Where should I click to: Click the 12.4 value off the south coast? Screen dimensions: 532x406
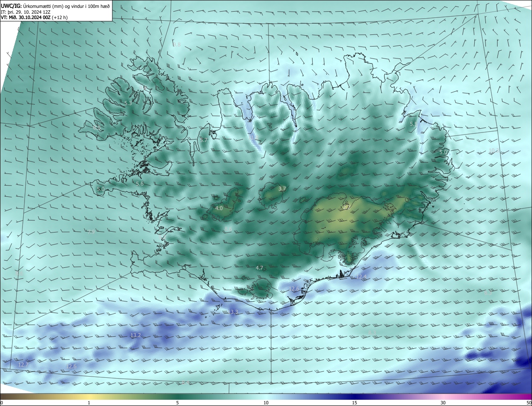pyautogui.click(x=362, y=276)
